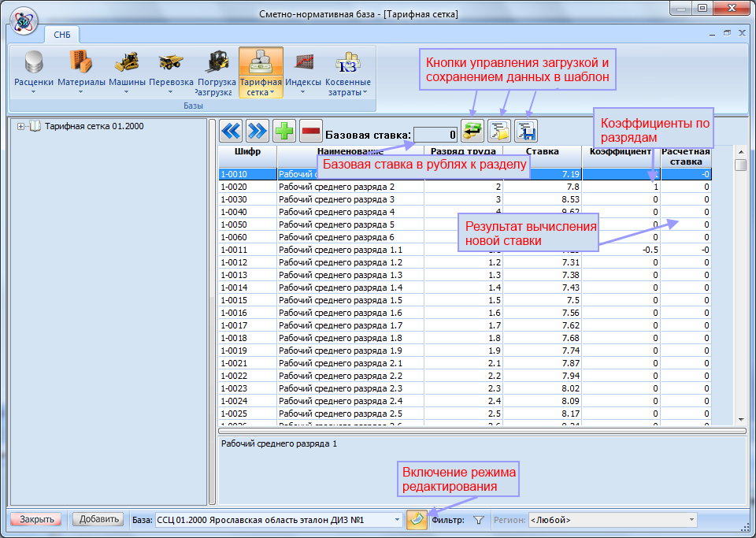
Task: Select cell Рабочий среднего разряда 2.1
Action: point(350,363)
